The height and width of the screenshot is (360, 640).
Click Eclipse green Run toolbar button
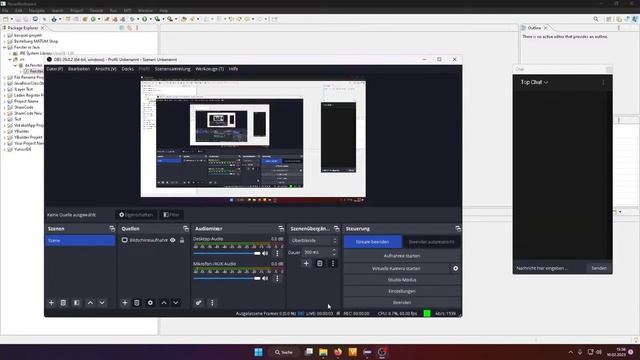point(144,19)
